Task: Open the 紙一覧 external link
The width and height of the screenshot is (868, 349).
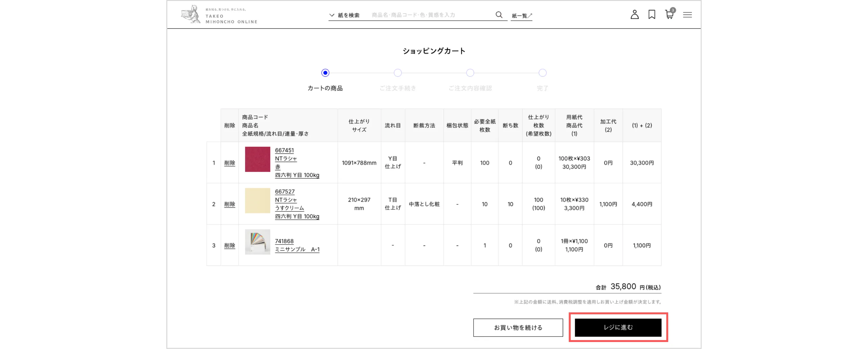Action: coord(521,16)
